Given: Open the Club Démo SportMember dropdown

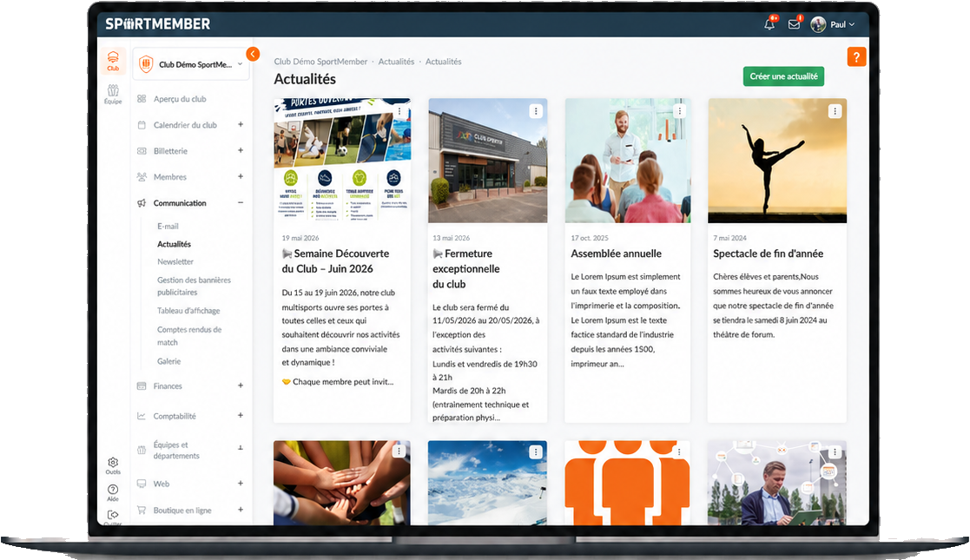Looking at the screenshot, I should click(191, 63).
